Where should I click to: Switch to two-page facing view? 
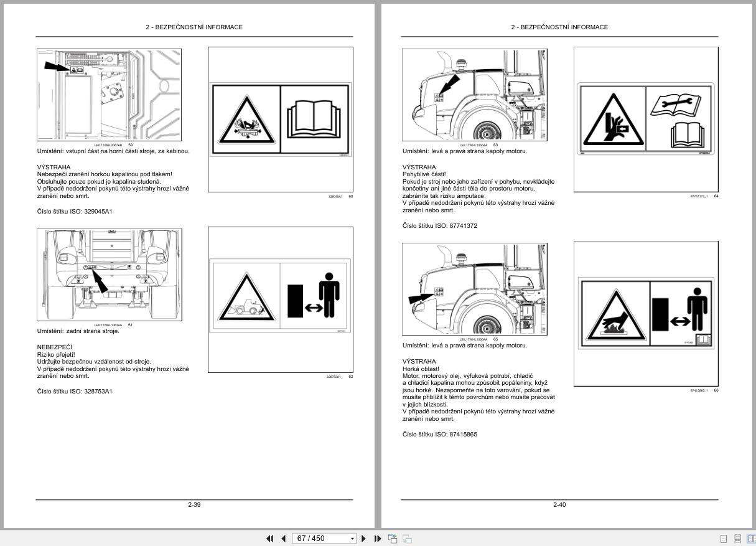click(x=751, y=539)
